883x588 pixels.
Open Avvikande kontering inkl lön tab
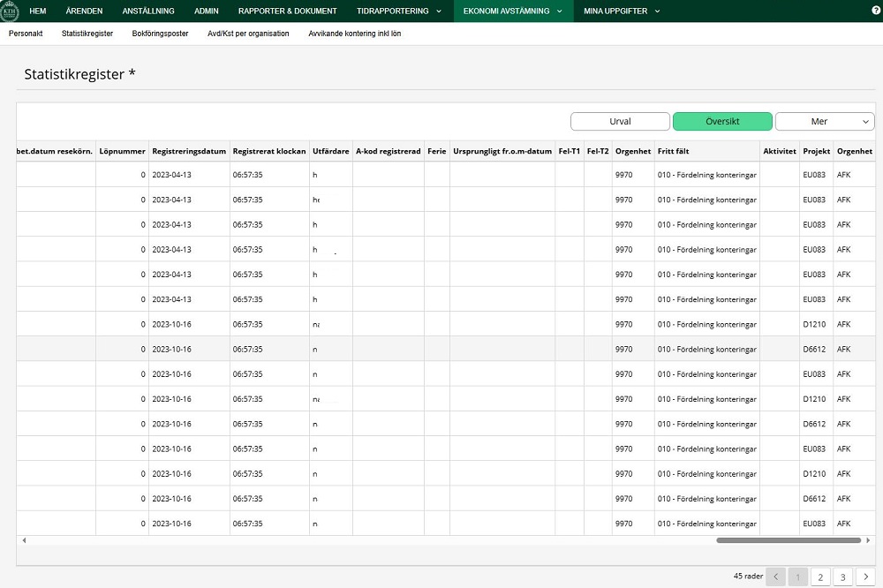354,34
